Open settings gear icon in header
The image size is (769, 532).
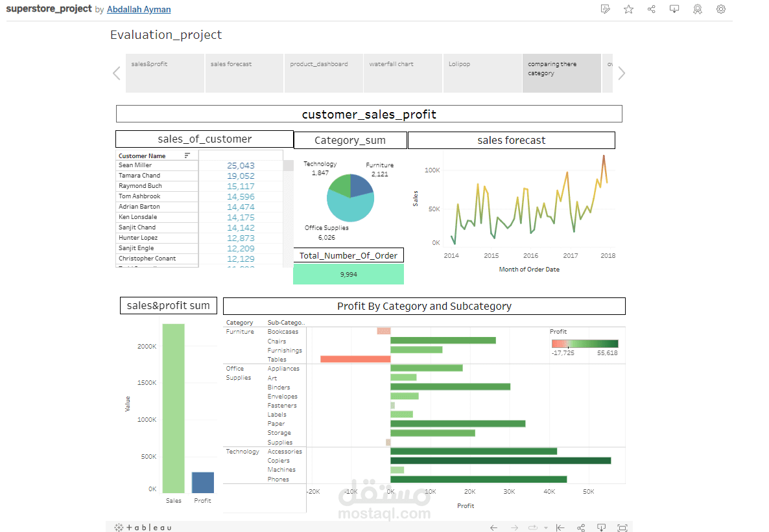tap(720, 9)
